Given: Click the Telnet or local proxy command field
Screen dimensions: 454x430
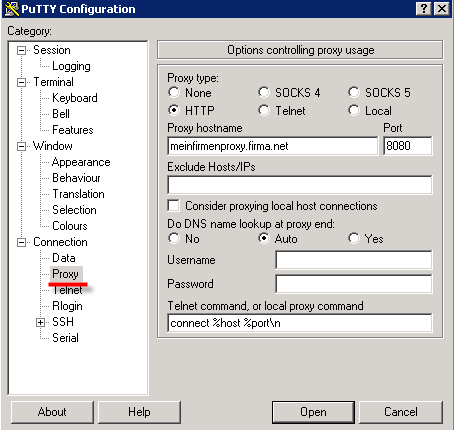Looking at the screenshot, I should [x=300, y=322].
